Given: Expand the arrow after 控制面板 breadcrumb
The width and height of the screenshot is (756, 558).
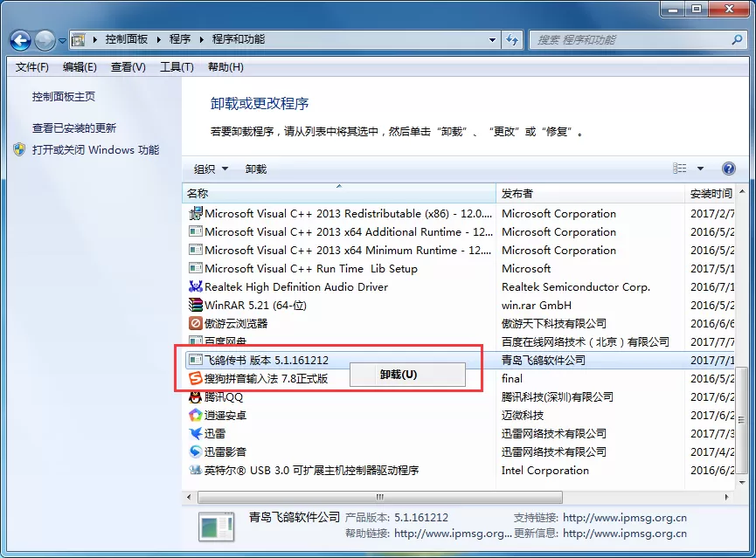Looking at the screenshot, I should point(158,39).
